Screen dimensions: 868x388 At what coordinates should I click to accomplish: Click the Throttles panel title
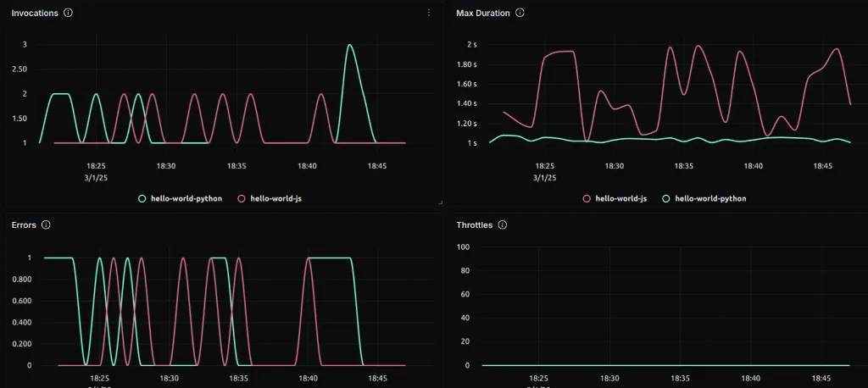point(474,225)
